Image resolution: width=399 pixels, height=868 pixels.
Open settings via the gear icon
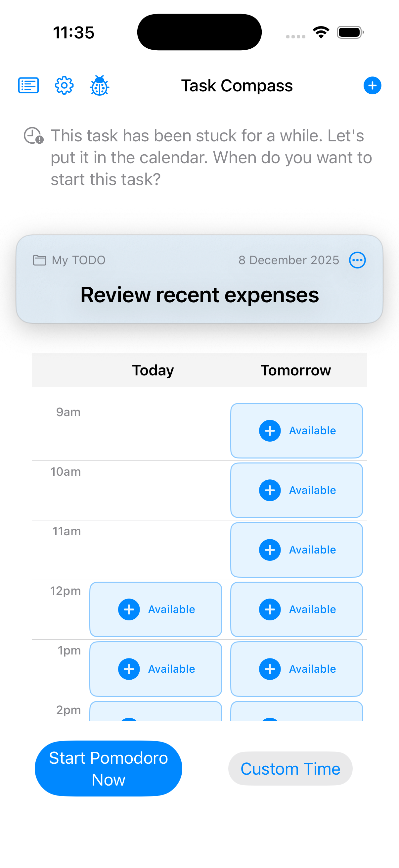pyautogui.click(x=64, y=85)
